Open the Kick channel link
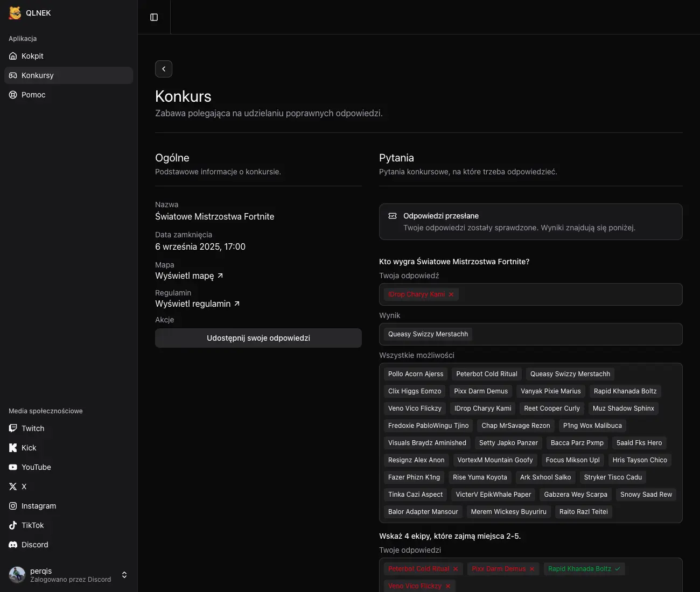 29,448
